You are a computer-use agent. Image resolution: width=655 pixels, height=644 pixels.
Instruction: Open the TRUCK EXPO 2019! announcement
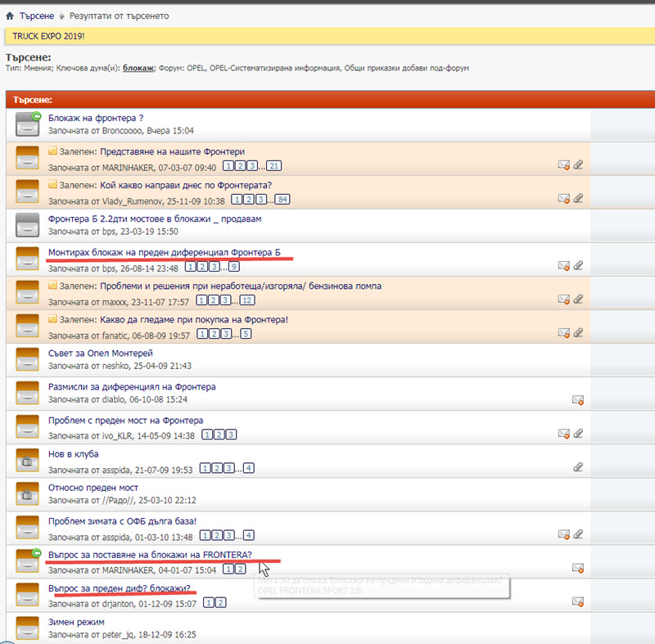pyautogui.click(x=48, y=36)
